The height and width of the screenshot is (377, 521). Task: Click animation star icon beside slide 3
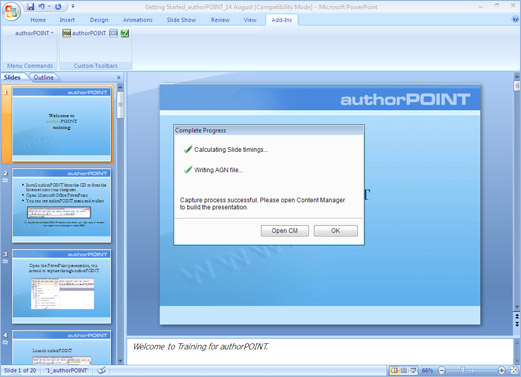click(x=5, y=261)
